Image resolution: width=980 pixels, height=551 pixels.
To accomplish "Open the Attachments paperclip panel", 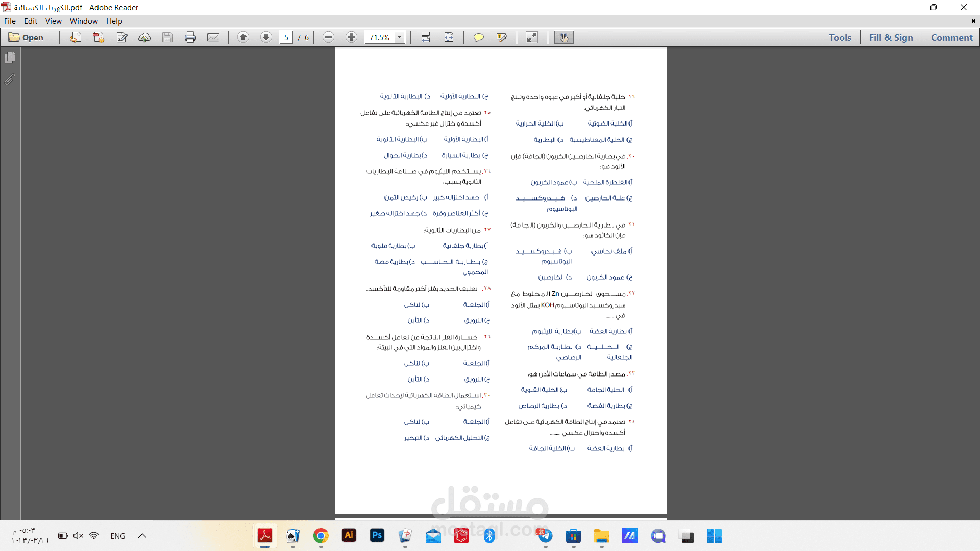I will (x=9, y=79).
